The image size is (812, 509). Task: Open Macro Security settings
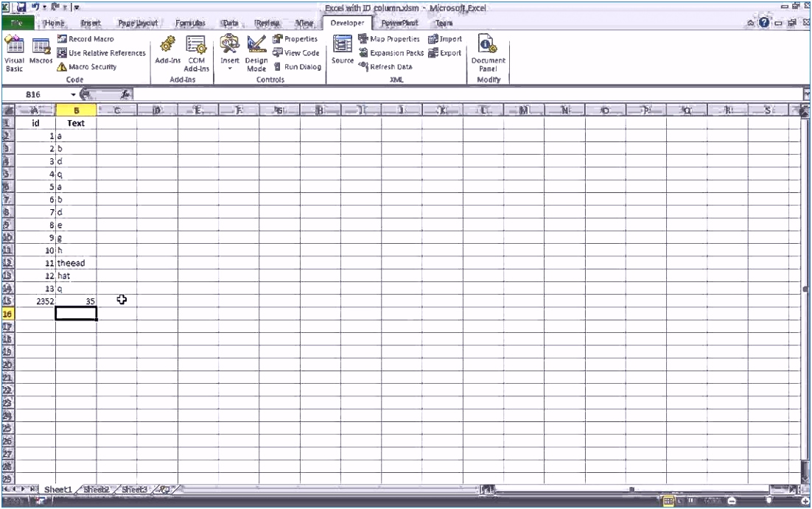(87, 67)
